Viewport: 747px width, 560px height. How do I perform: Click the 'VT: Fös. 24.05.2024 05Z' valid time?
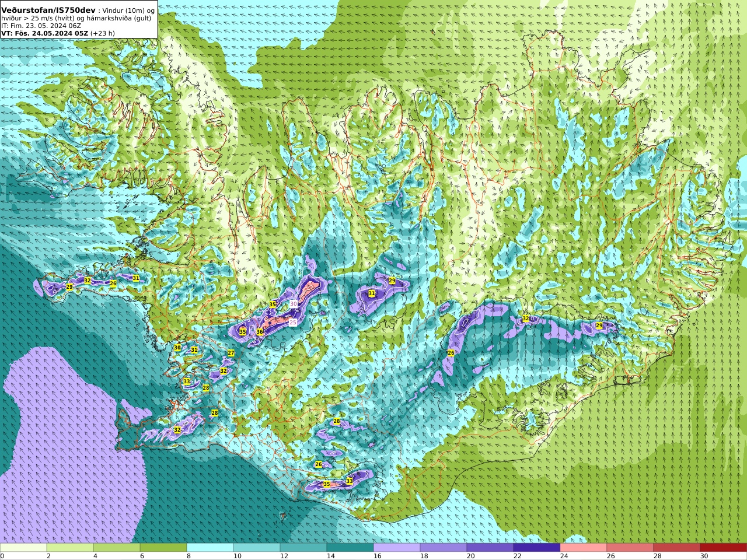click(44, 33)
